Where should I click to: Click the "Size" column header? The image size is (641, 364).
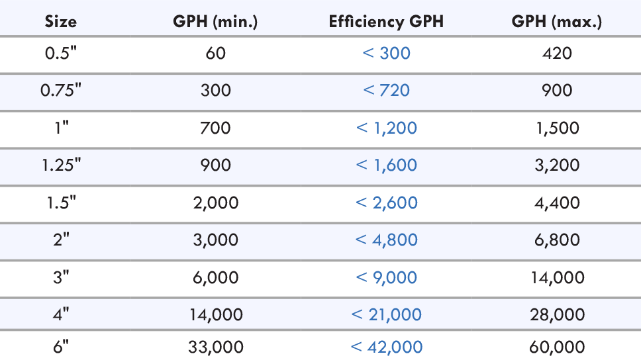pos(60,21)
